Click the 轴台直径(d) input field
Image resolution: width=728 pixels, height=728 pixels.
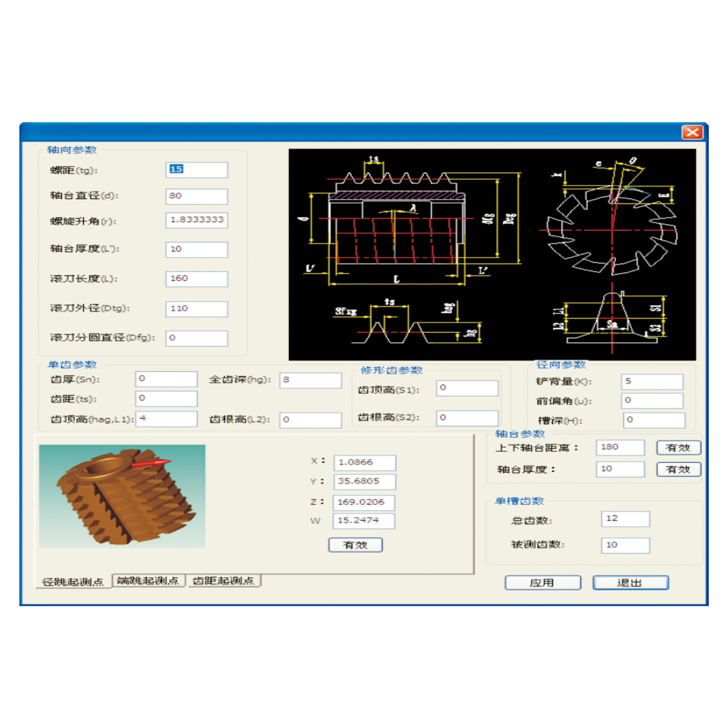tap(196, 196)
